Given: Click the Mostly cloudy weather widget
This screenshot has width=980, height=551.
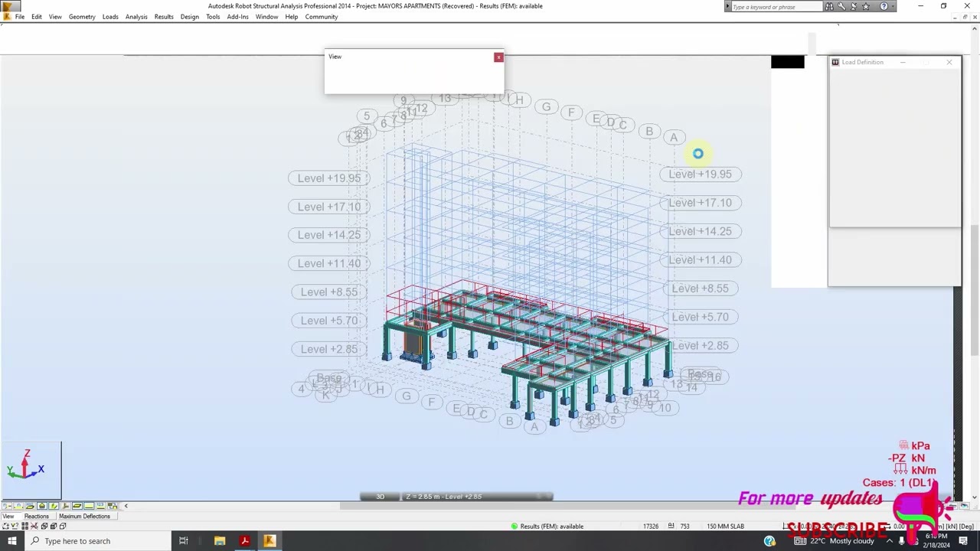Looking at the screenshot, I should 835,541.
